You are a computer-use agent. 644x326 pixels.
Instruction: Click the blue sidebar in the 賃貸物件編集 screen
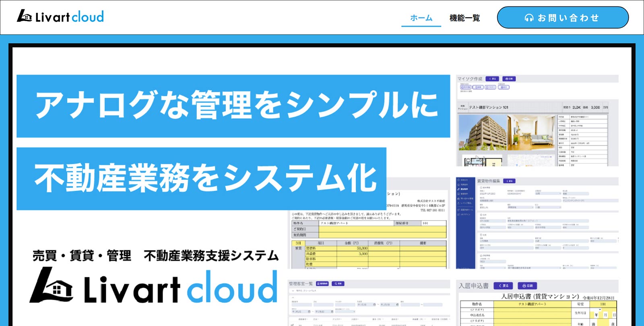466,223
